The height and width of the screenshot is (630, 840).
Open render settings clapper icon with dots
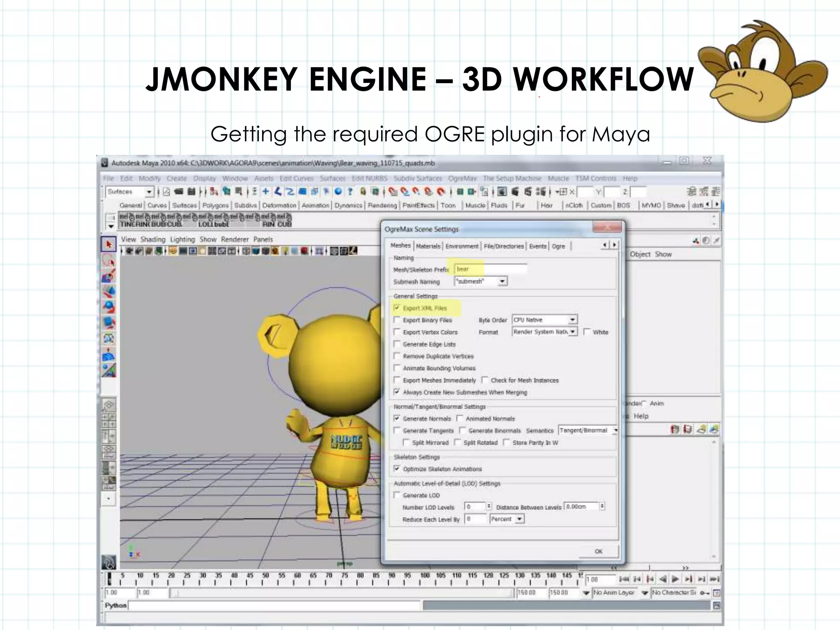coord(541,192)
